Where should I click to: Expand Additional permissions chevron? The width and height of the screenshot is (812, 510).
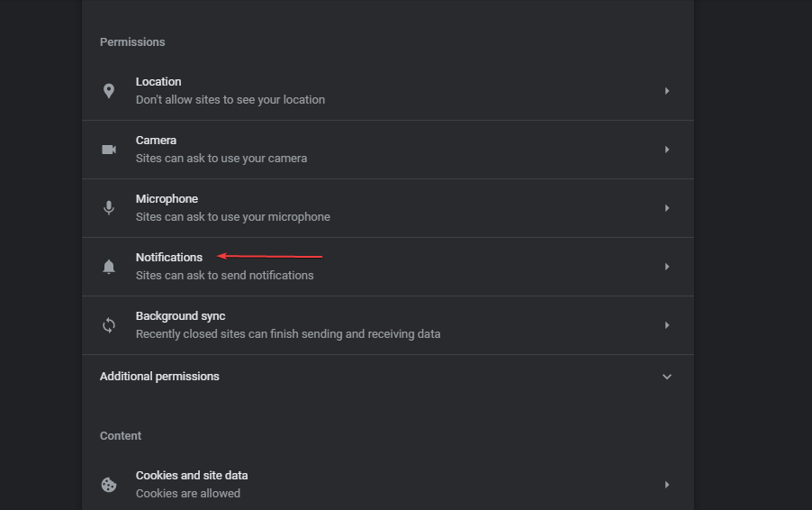pos(667,377)
